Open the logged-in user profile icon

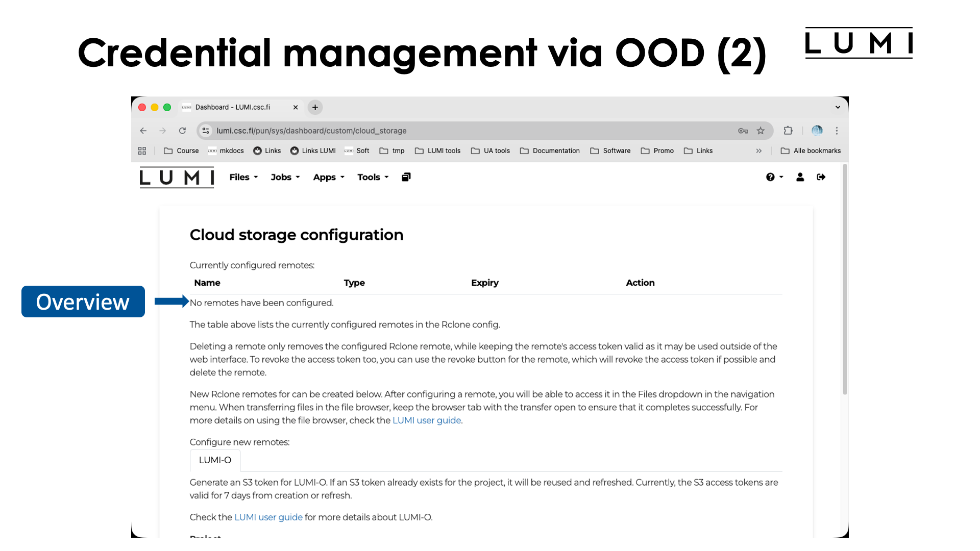pos(800,177)
